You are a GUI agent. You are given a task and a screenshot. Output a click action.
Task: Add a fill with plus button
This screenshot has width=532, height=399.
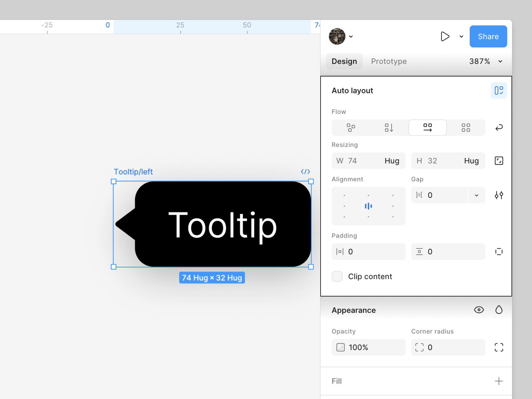pos(499,381)
